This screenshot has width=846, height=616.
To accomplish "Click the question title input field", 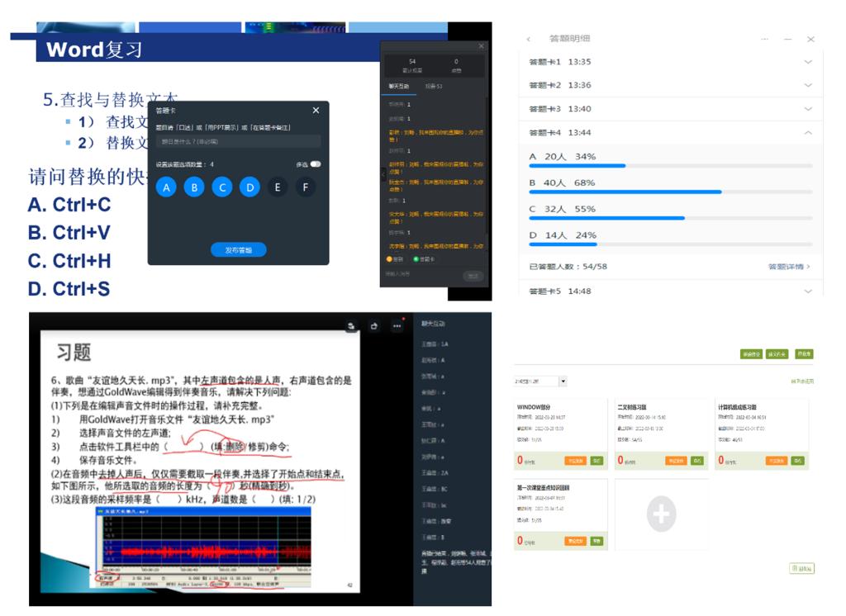I will coord(238,141).
